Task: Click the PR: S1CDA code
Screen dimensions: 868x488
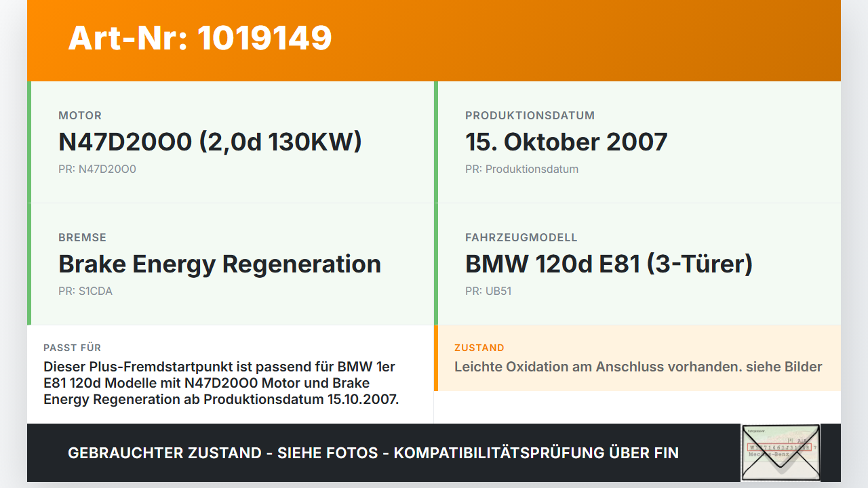Action: point(85,291)
